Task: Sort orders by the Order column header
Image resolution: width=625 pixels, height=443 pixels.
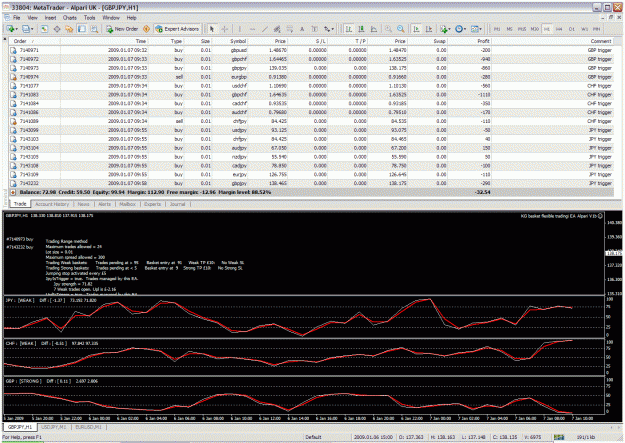Action: [35, 41]
